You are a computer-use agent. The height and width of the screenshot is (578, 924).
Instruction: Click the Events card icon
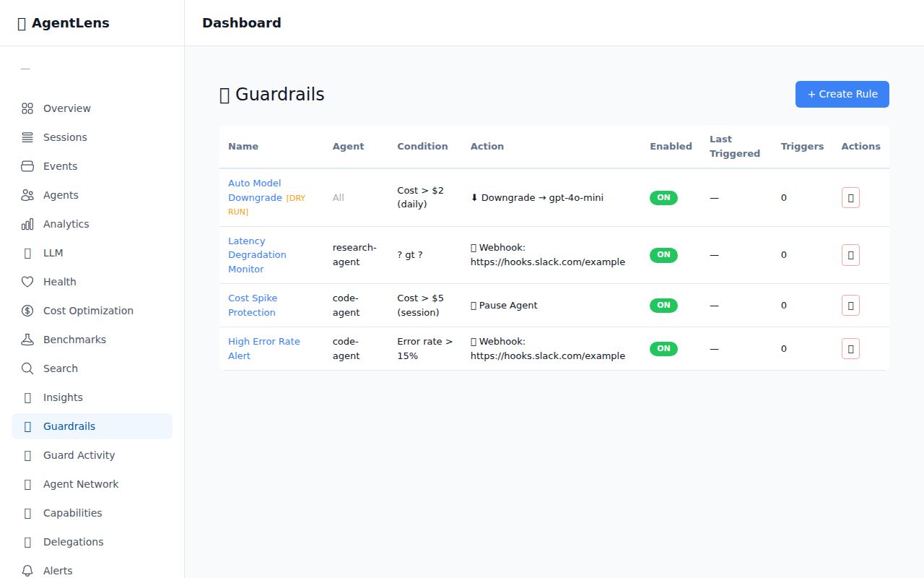[x=27, y=166]
